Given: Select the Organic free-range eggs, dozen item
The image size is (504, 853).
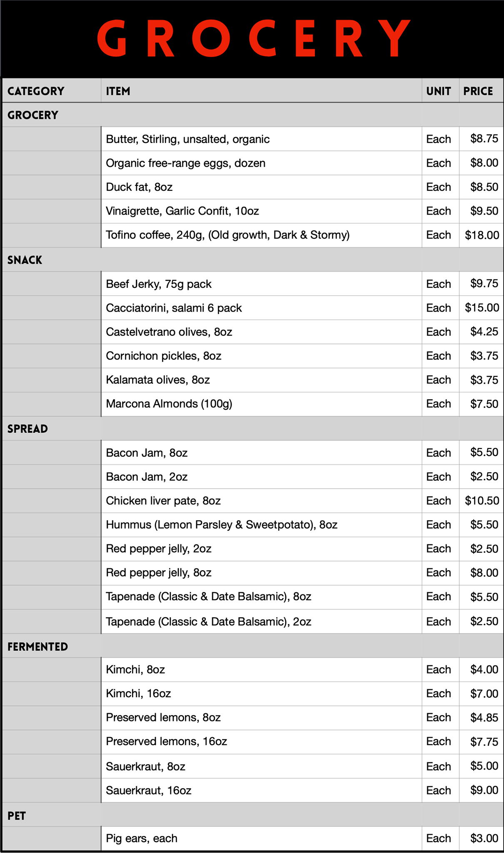Looking at the screenshot, I should click(x=185, y=163).
